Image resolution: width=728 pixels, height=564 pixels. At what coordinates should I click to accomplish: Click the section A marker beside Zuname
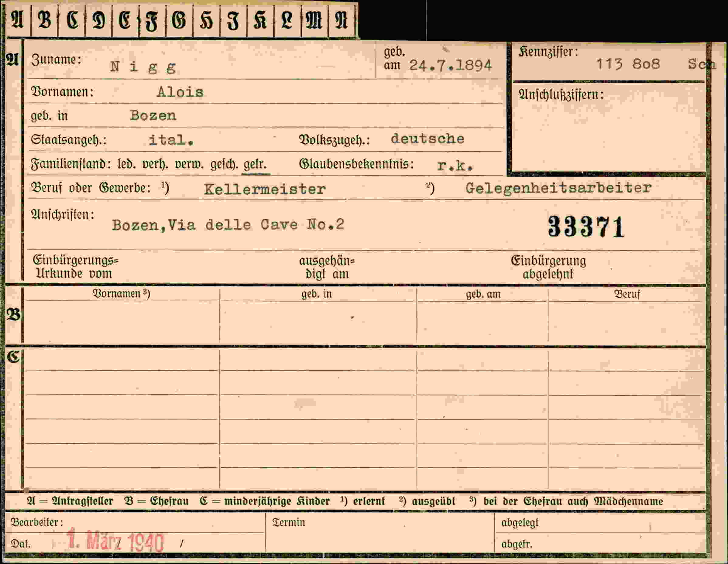point(12,60)
